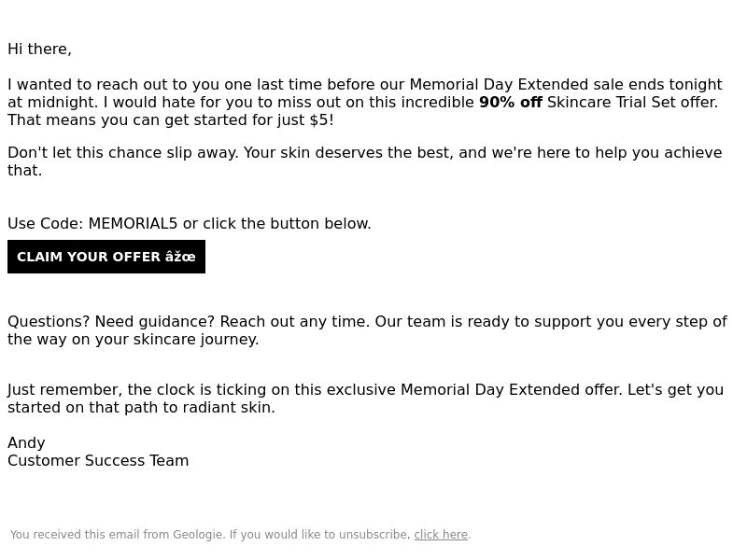Click 'Skincare Trial Set offer' text
Image resolution: width=747 pixels, height=560 pixels.
coord(631,103)
